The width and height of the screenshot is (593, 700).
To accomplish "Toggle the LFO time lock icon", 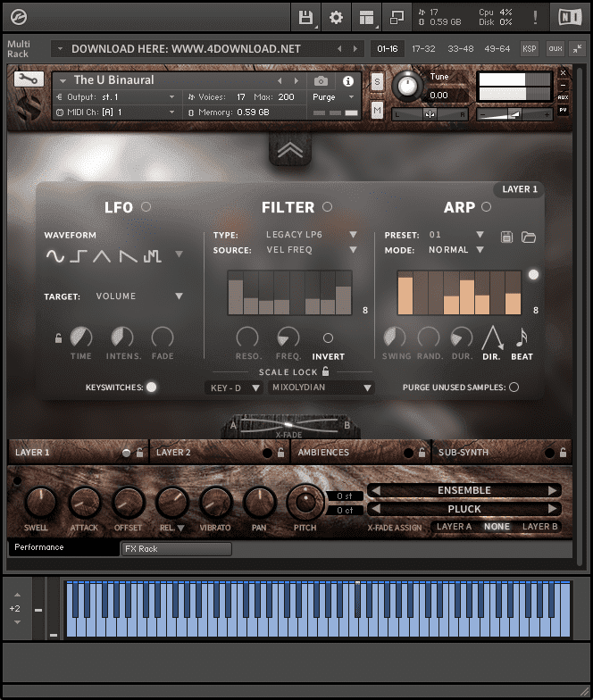I will pyautogui.click(x=58, y=337).
